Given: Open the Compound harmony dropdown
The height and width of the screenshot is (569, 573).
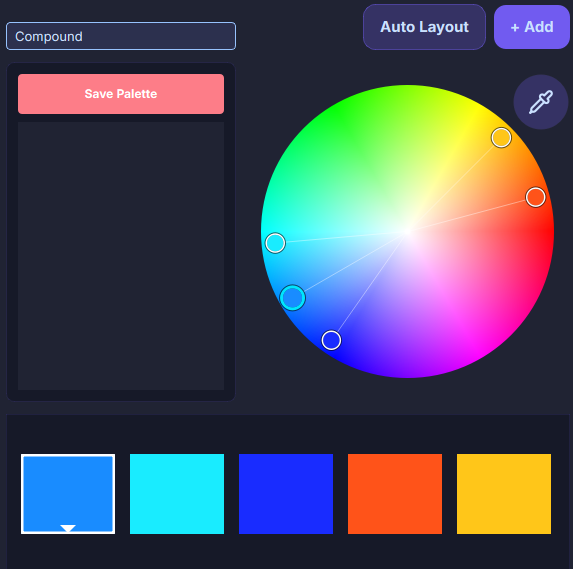Looking at the screenshot, I should click(121, 36).
